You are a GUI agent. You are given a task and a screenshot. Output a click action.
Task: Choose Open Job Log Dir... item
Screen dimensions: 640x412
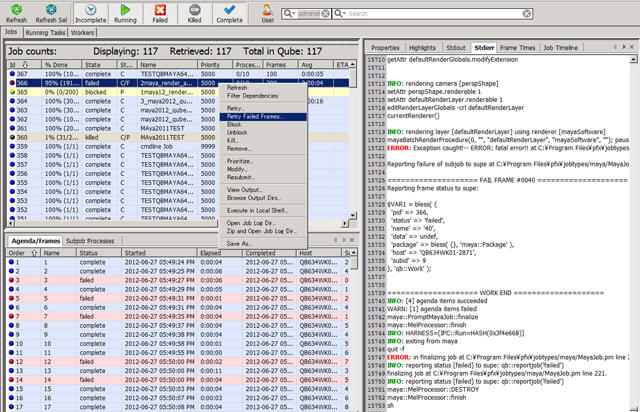tap(263, 223)
